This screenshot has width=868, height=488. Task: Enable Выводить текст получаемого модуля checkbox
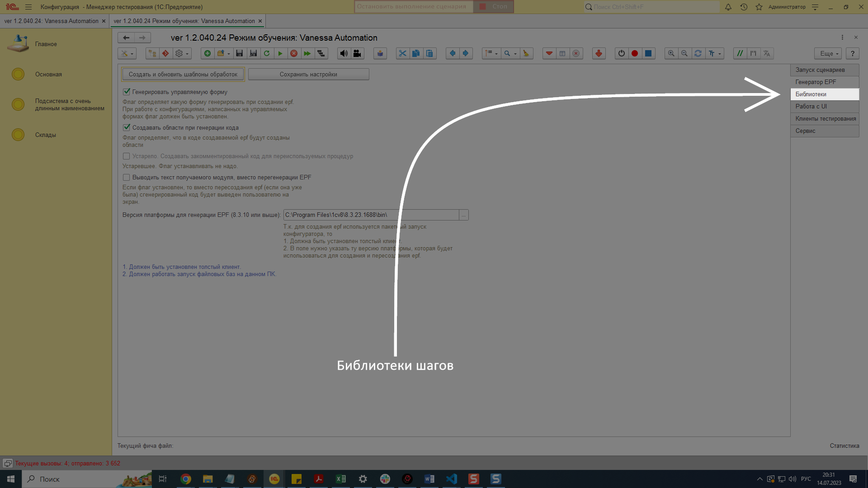pyautogui.click(x=127, y=177)
